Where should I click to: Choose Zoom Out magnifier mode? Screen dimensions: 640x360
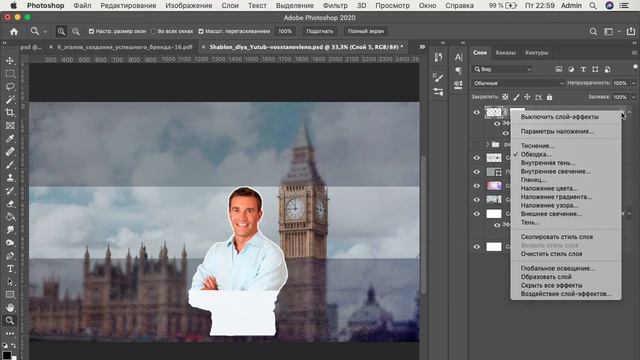pos(76,31)
